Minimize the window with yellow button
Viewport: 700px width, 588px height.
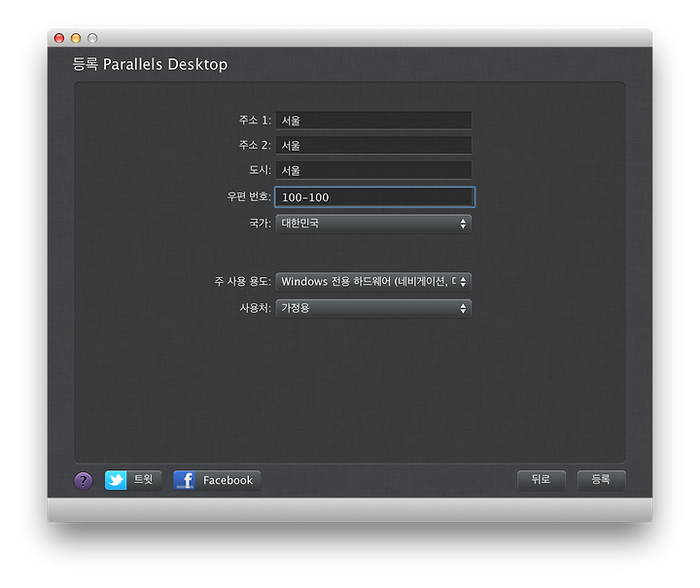[76, 38]
